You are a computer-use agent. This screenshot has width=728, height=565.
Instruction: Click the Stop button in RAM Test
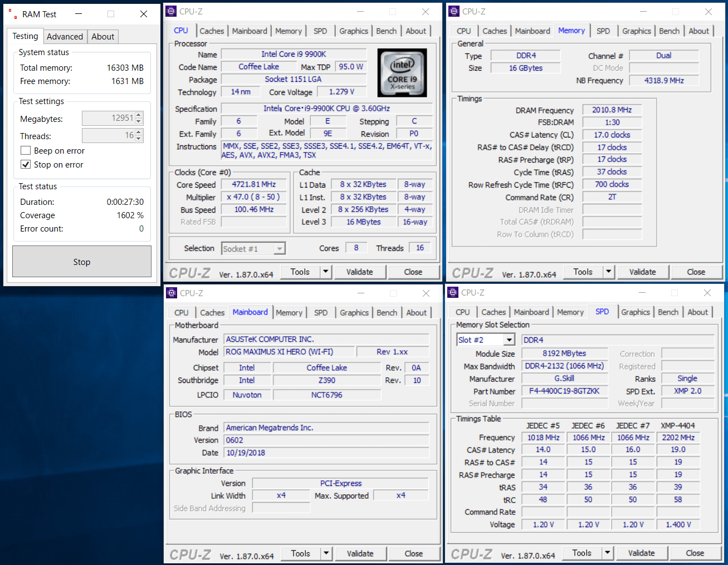point(82,262)
